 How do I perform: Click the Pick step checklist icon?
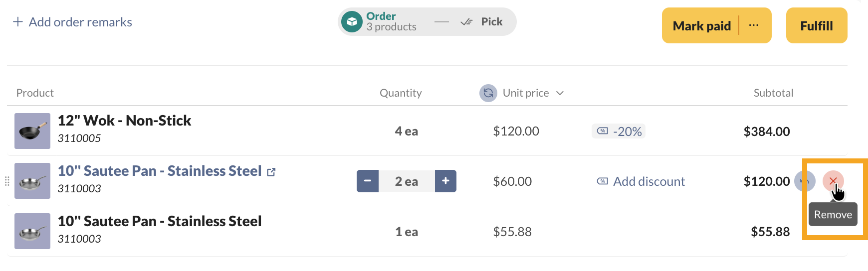click(x=466, y=22)
